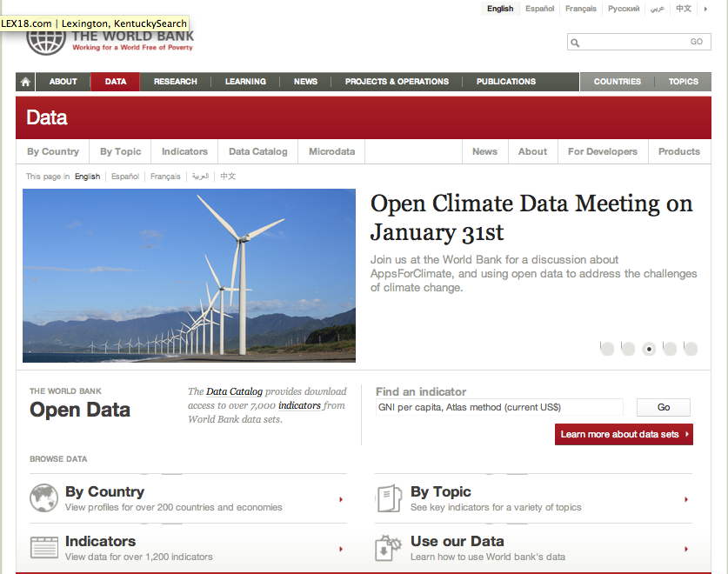The height and width of the screenshot is (574, 728).
Task: Click the home icon in navigation bar
Action: tap(25, 82)
